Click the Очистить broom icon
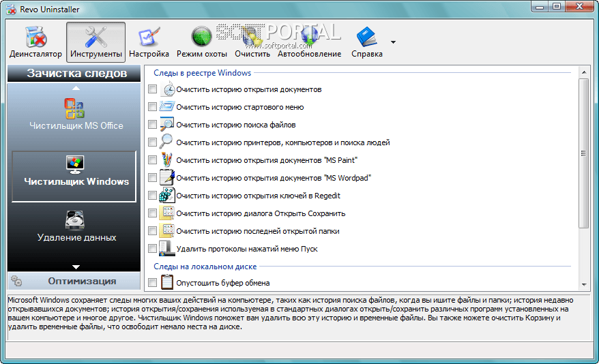 252,37
